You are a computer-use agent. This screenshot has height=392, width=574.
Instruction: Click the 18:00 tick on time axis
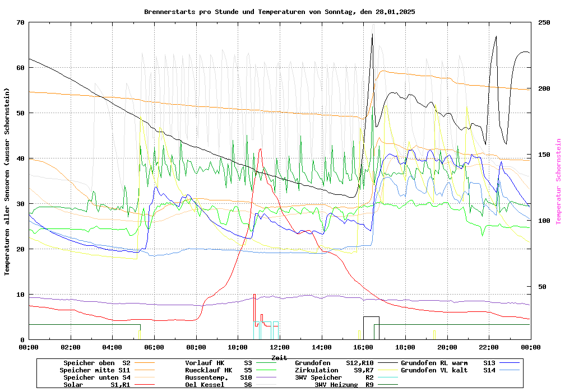(405, 347)
